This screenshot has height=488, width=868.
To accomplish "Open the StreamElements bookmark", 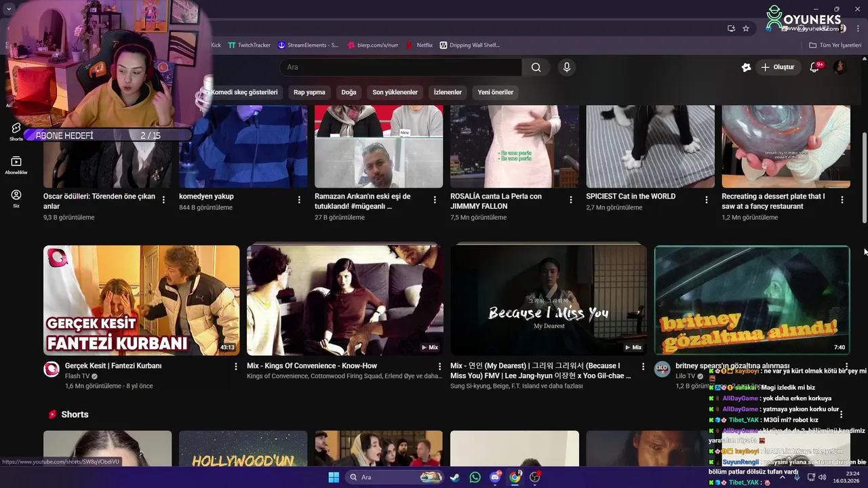I will 308,45.
